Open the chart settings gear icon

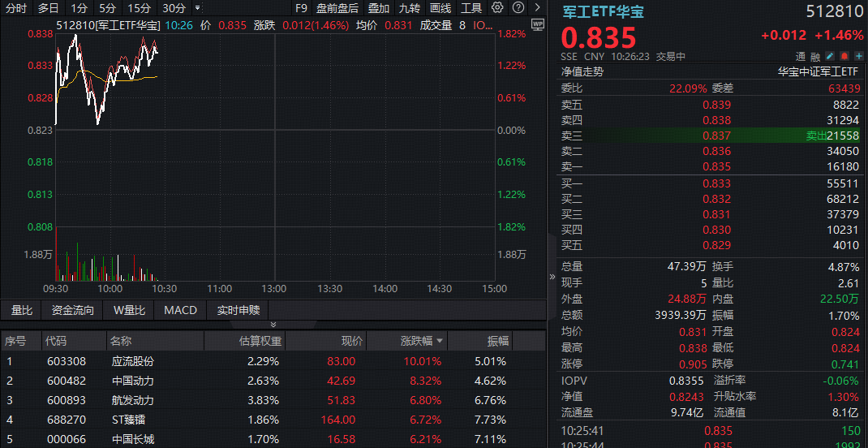pos(497,8)
